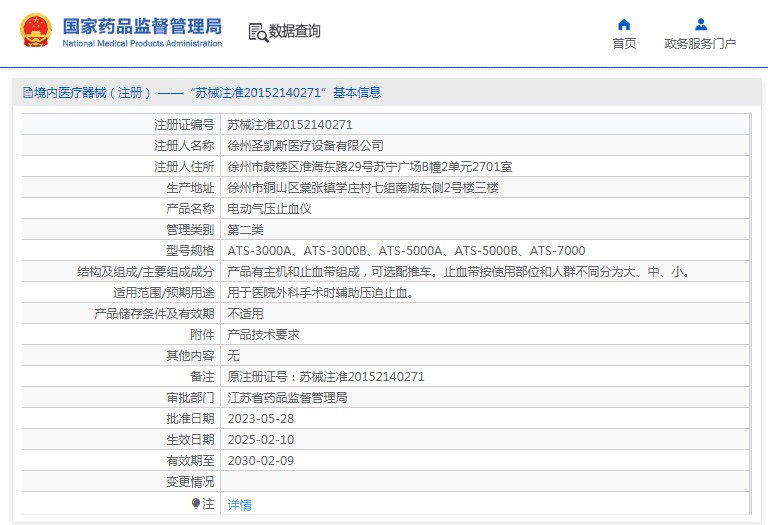This screenshot has width=768, height=525.
Task: Click registration number value in 注册证编号 row
Action: (290, 125)
